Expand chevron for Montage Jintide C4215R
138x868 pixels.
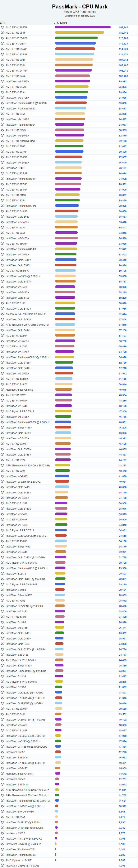click(x=2, y=774)
